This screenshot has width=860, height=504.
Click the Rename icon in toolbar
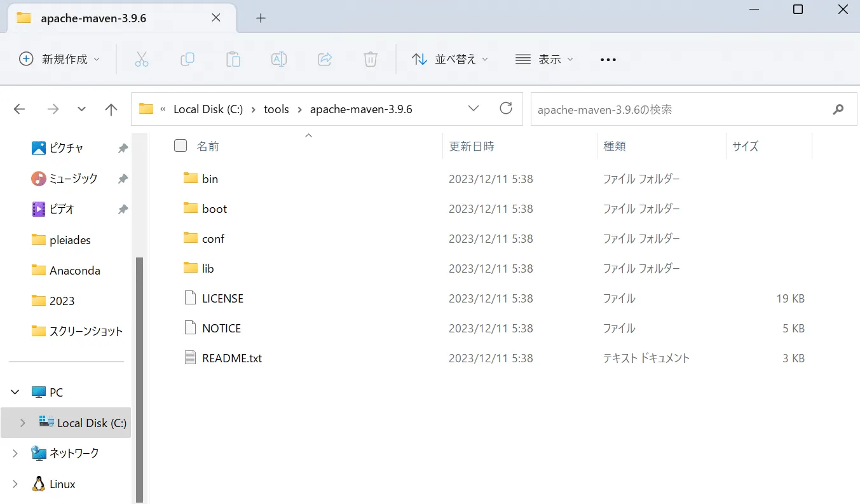(x=279, y=59)
